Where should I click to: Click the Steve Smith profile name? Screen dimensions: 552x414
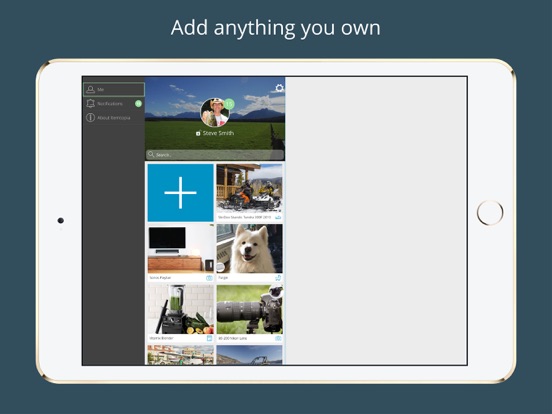[x=218, y=133]
